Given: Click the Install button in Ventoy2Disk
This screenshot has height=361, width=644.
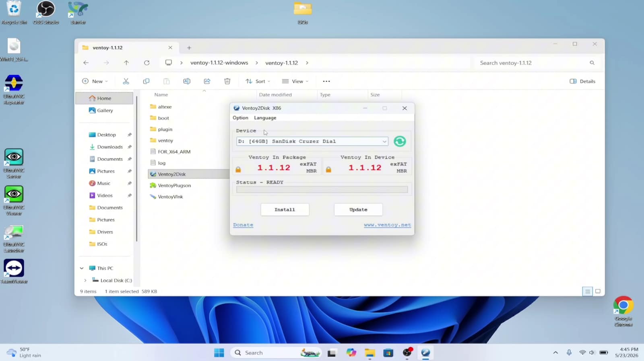Looking at the screenshot, I should [285, 209].
